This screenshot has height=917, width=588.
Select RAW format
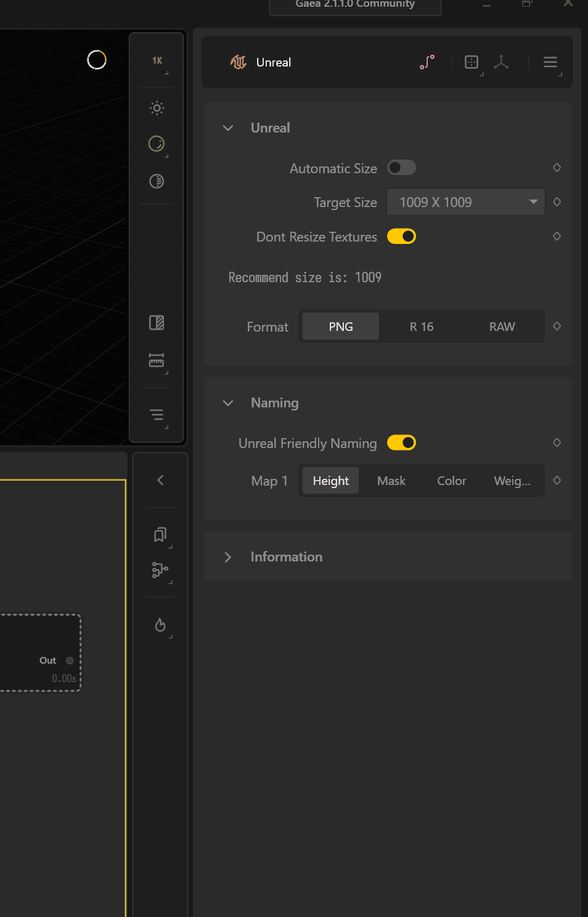pos(502,327)
